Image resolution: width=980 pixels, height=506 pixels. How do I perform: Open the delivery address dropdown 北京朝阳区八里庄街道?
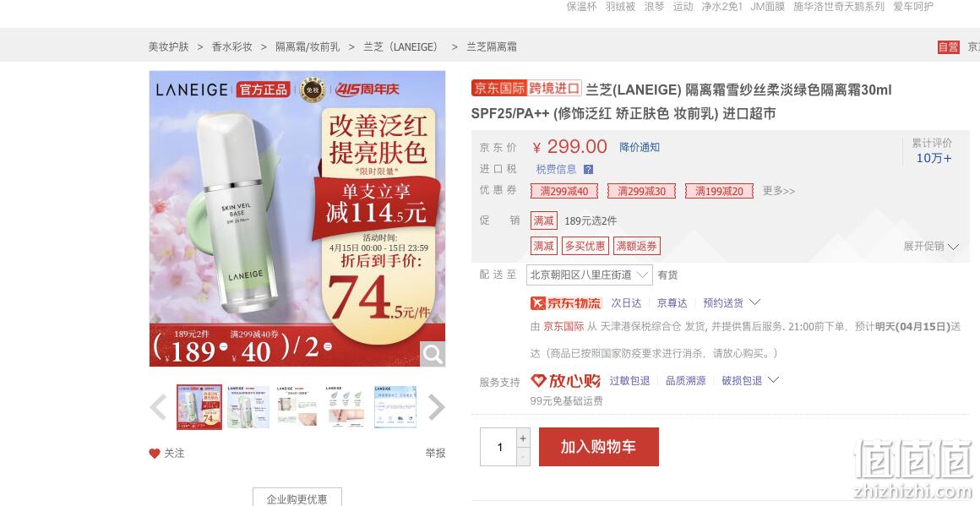589,275
